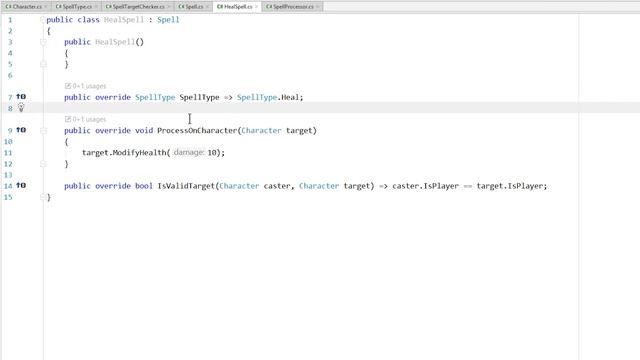
Task: Click the override gutter icon on line 14
Action: (x=21, y=186)
